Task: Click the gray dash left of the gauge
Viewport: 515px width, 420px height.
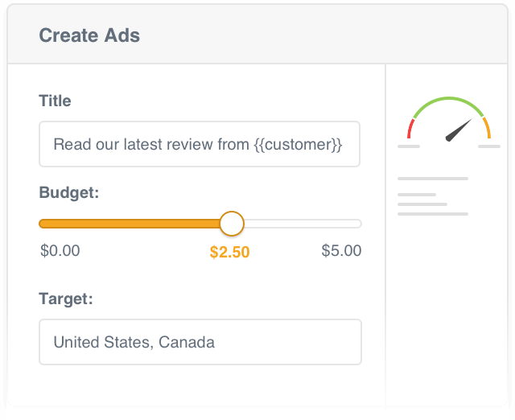Action: pyautogui.click(x=409, y=147)
